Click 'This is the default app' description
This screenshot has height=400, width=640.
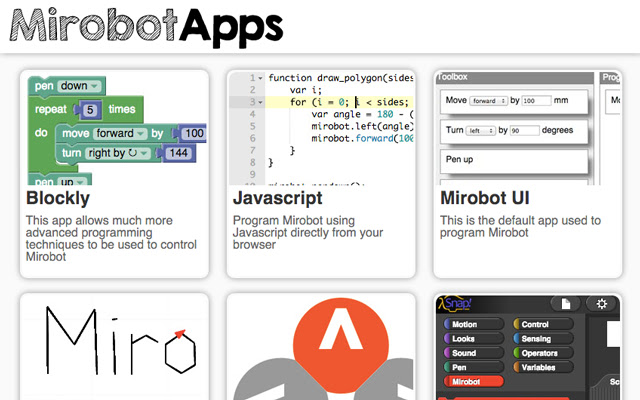coord(520,226)
